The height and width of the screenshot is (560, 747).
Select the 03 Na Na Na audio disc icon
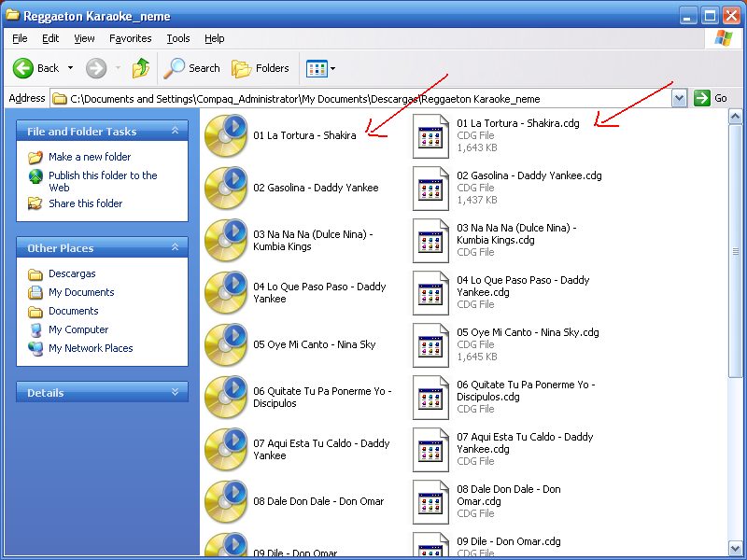pos(226,241)
